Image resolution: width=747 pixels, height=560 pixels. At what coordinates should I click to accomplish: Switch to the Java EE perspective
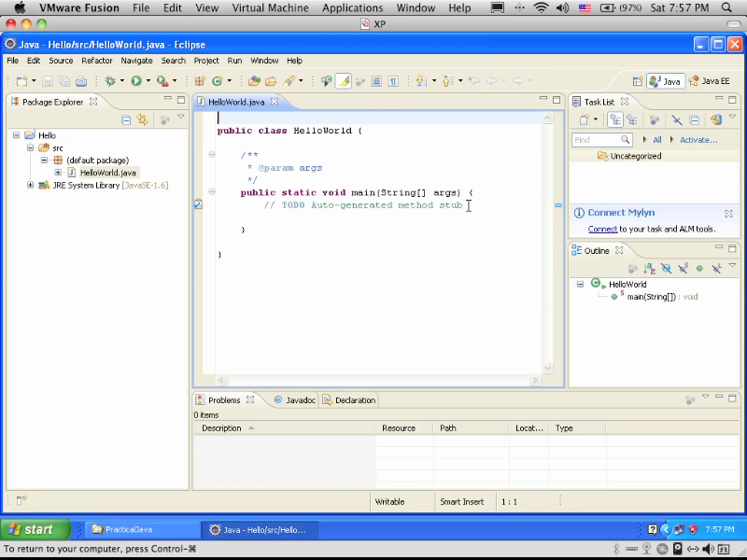click(710, 81)
